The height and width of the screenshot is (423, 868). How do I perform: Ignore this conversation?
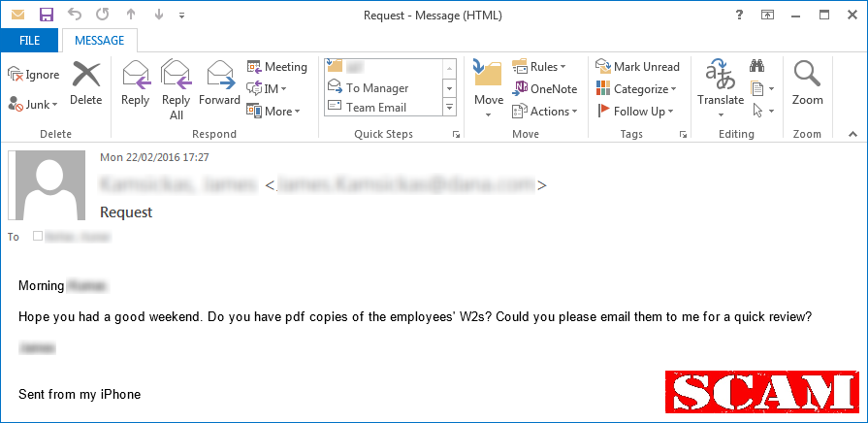[x=33, y=74]
